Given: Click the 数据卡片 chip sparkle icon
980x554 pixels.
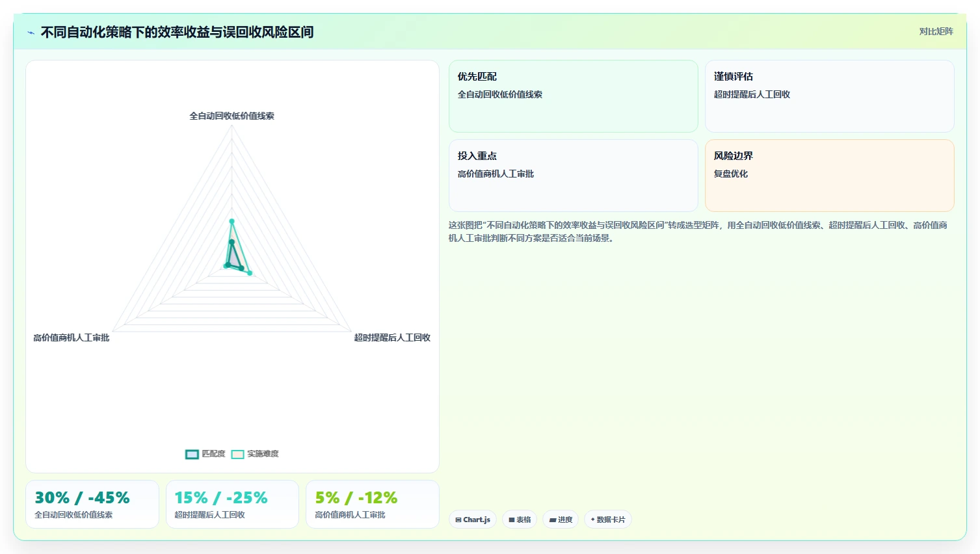Looking at the screenshot, I should pos(592,520).
